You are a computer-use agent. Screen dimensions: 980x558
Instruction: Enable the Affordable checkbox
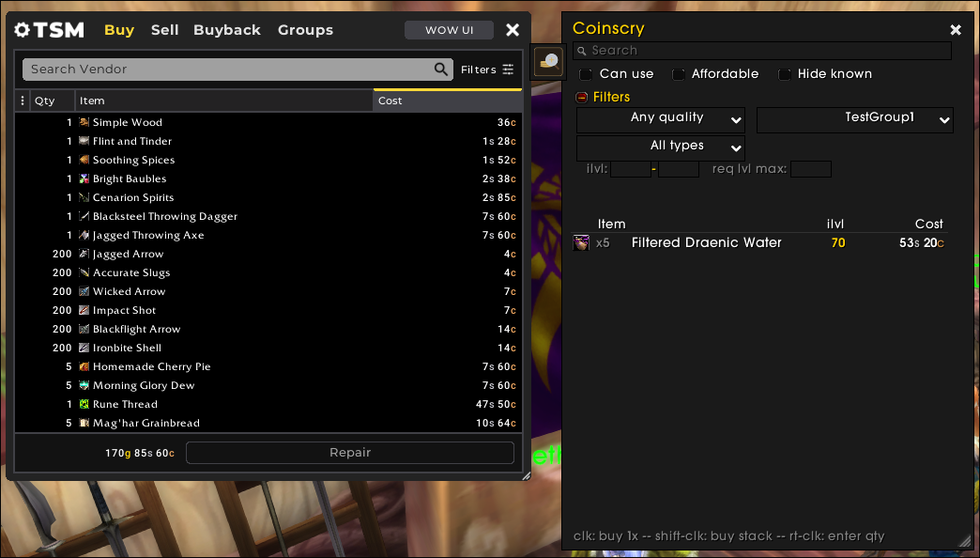pos(678,74)
